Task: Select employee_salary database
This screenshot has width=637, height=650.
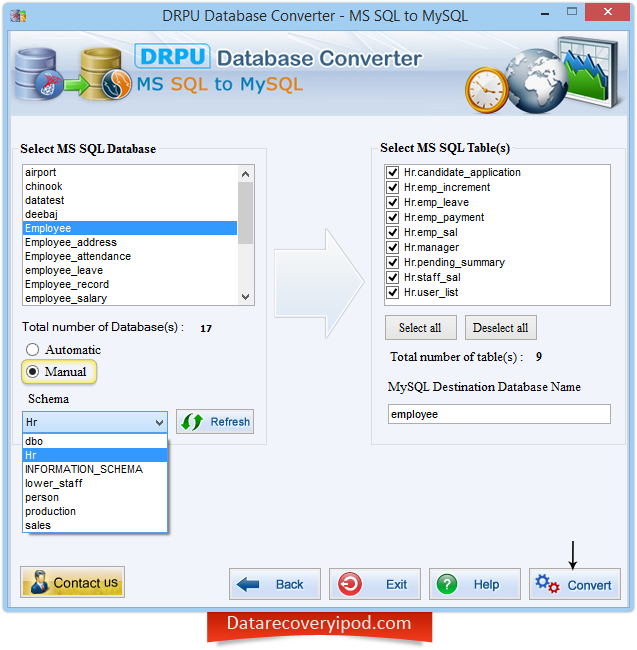Action: tap(130, 298)
